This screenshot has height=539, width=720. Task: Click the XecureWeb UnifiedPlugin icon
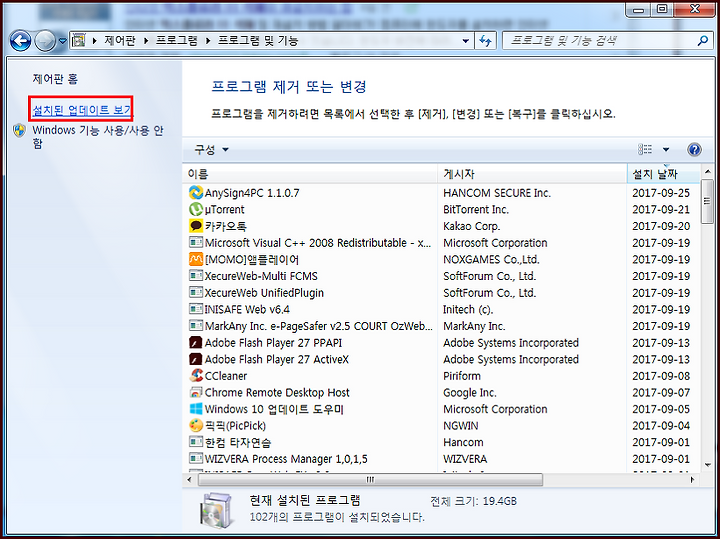click(196, 292)
